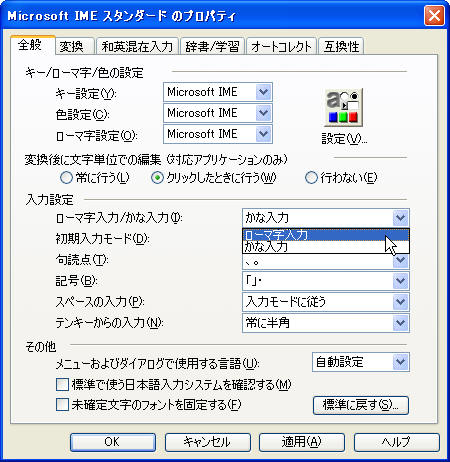Open the メニューおよびダイアログで使用する言語 dropdown

point(361,362)
